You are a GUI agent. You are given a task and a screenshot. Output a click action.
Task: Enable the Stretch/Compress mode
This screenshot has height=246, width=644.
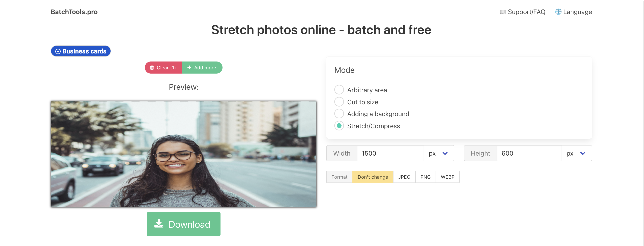click(x=339, y=126)
